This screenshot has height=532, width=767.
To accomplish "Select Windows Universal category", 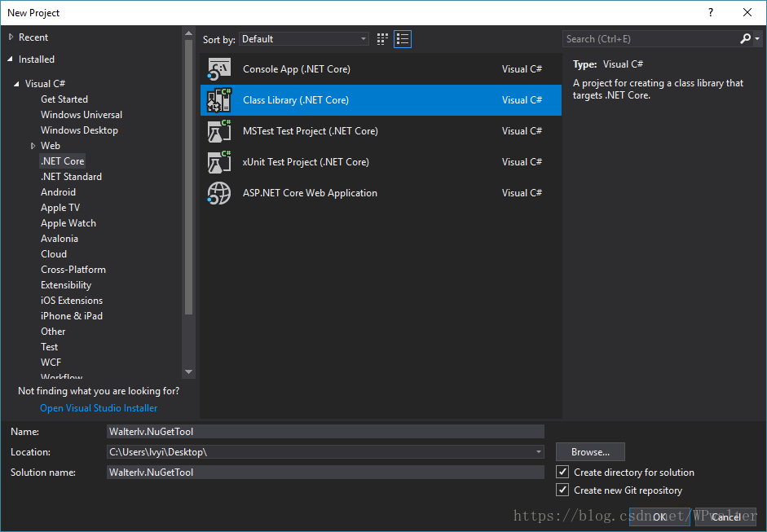I will (82, 115).
